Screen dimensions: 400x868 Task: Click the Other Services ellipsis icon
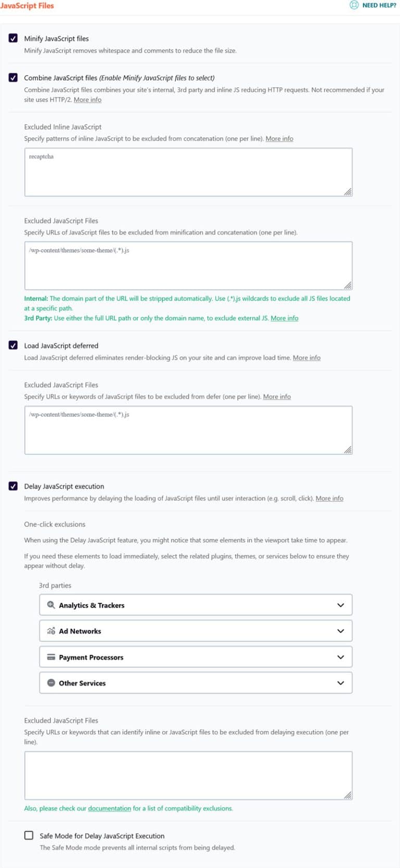(51, 683)
